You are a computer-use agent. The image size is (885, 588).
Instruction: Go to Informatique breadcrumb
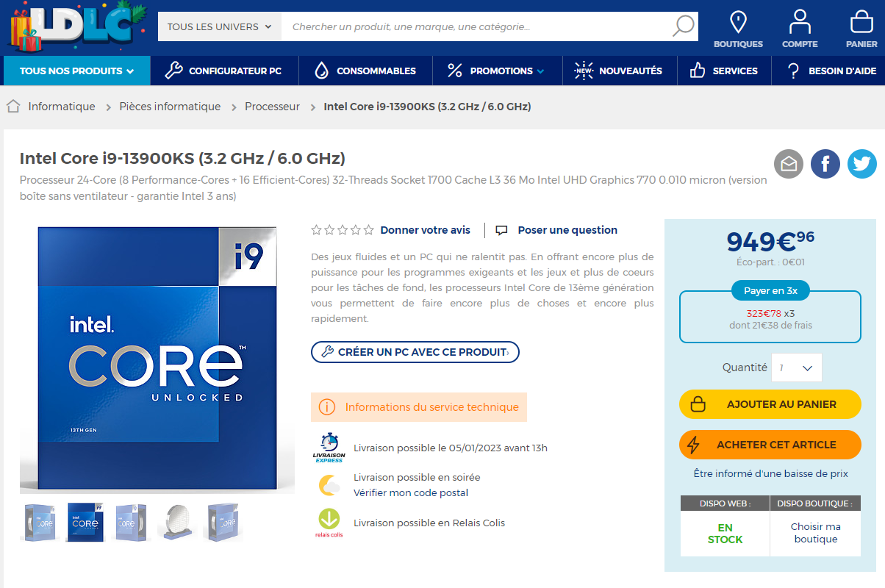click(62, 106)
